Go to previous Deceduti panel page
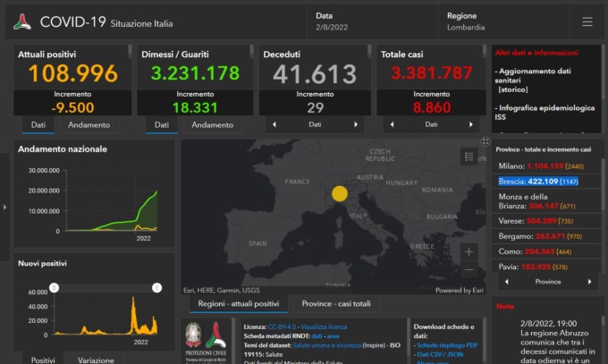Screen dimensions: 608x364 tap(274, 124)
